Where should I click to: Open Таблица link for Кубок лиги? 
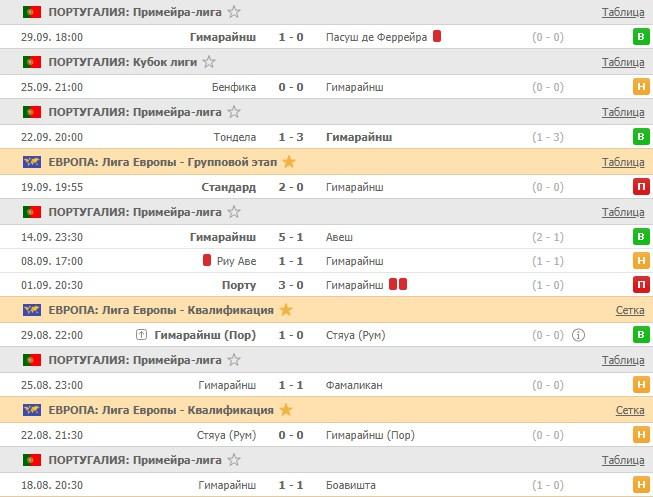click(622, 62)
